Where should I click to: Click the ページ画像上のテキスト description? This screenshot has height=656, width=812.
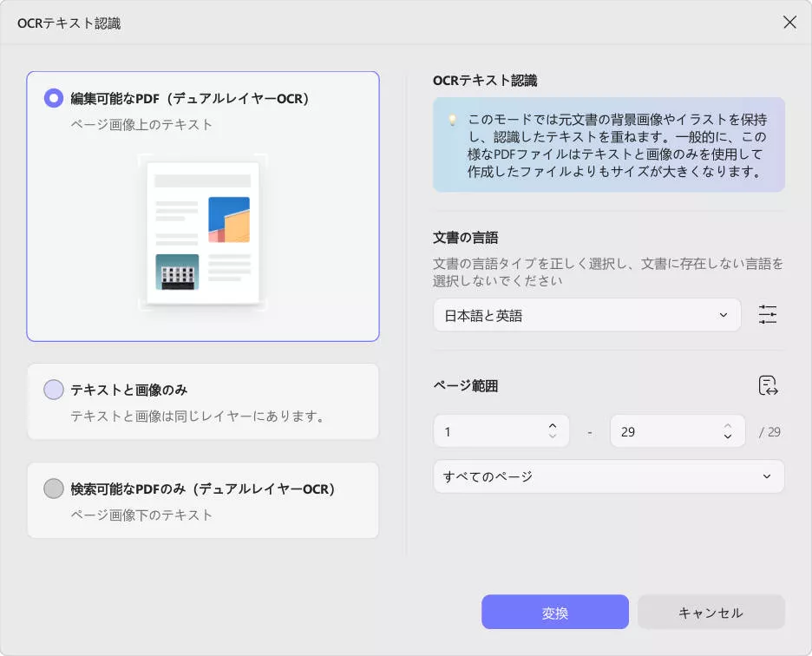point(141,124)
